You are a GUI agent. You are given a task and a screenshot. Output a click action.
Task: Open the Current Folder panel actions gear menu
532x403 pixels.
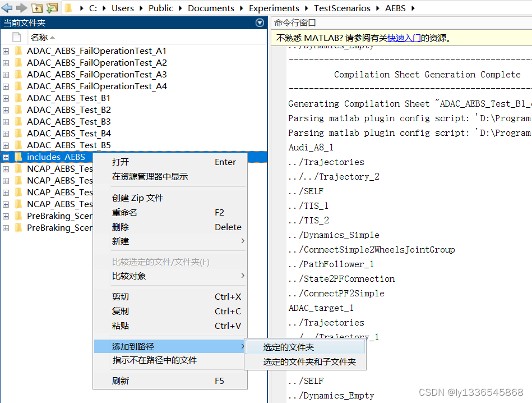click(x=260, y=22)
